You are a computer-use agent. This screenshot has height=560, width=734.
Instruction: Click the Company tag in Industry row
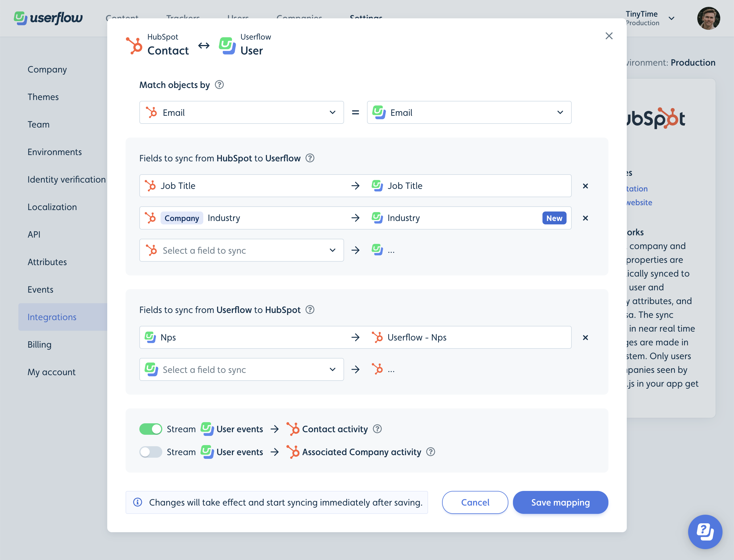(x=182, y=218)
